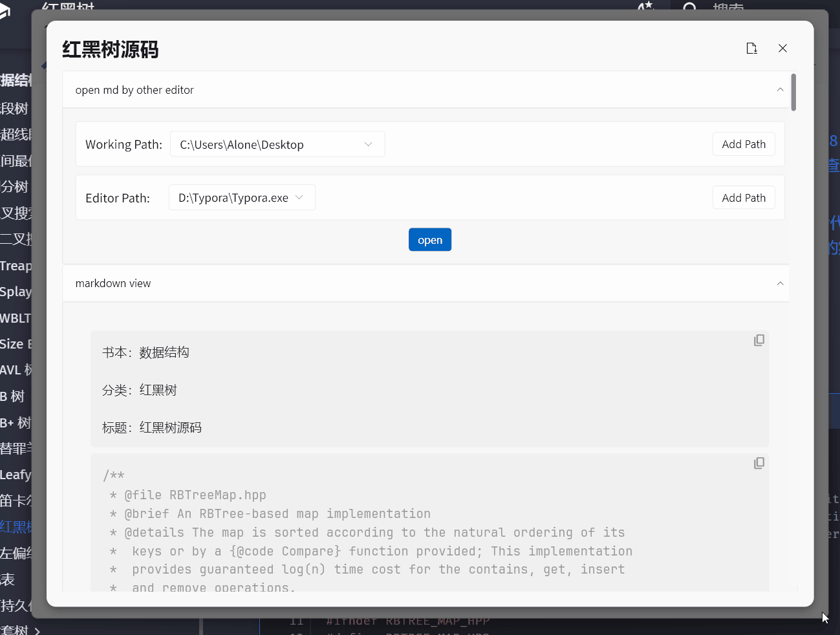The image size is (840, 635).
Task: Select 'Size B' item in background sidebar
Action: click(x=16, y=344)
